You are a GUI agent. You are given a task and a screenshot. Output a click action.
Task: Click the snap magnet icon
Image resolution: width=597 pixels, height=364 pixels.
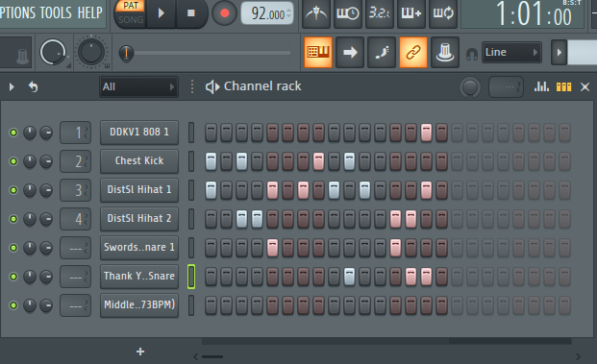(x=472, y=54)
